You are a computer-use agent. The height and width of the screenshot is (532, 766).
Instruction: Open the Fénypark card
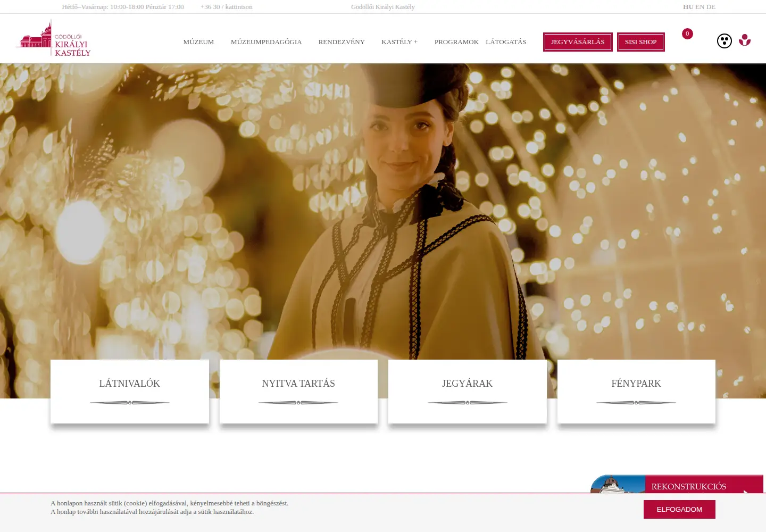(x=636, y=392)
